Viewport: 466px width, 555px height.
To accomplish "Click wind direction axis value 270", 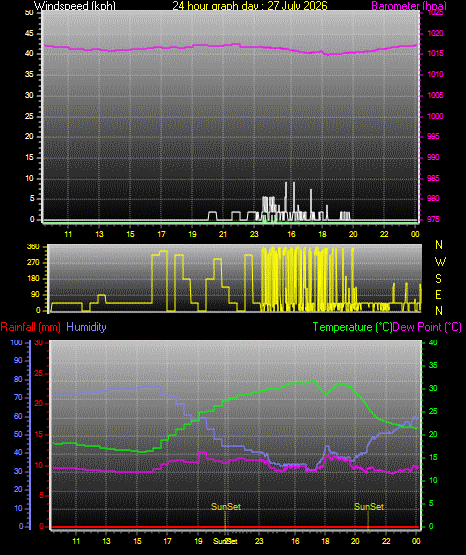I will coord(34,263).
